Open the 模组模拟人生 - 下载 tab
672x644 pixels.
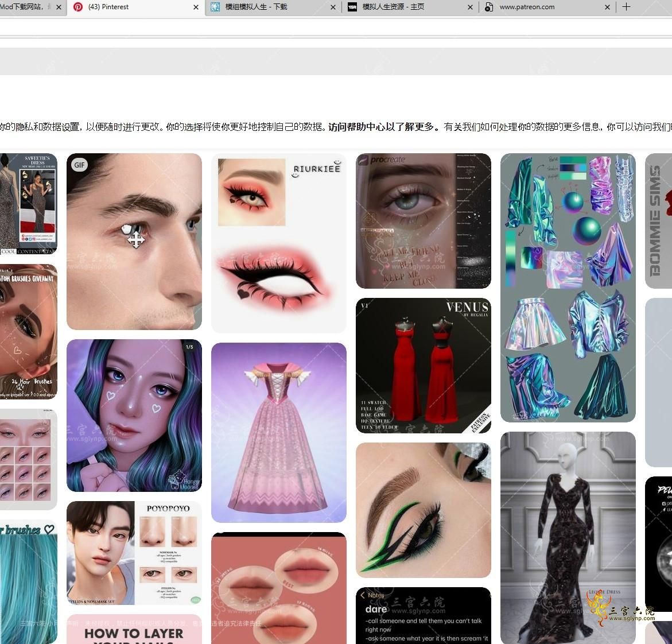[x=273, y=7]
